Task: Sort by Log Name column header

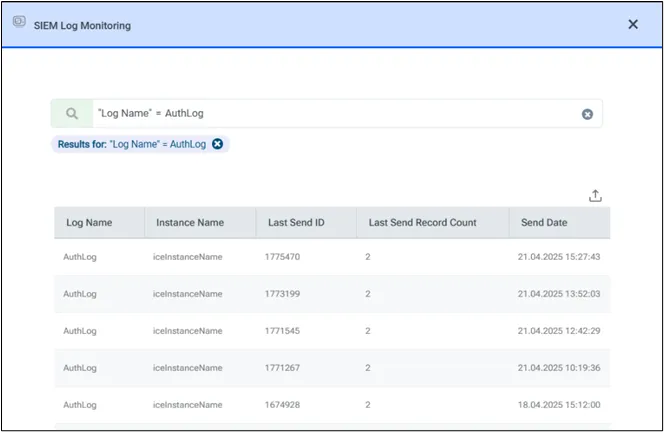Action: tap(100, 222)
